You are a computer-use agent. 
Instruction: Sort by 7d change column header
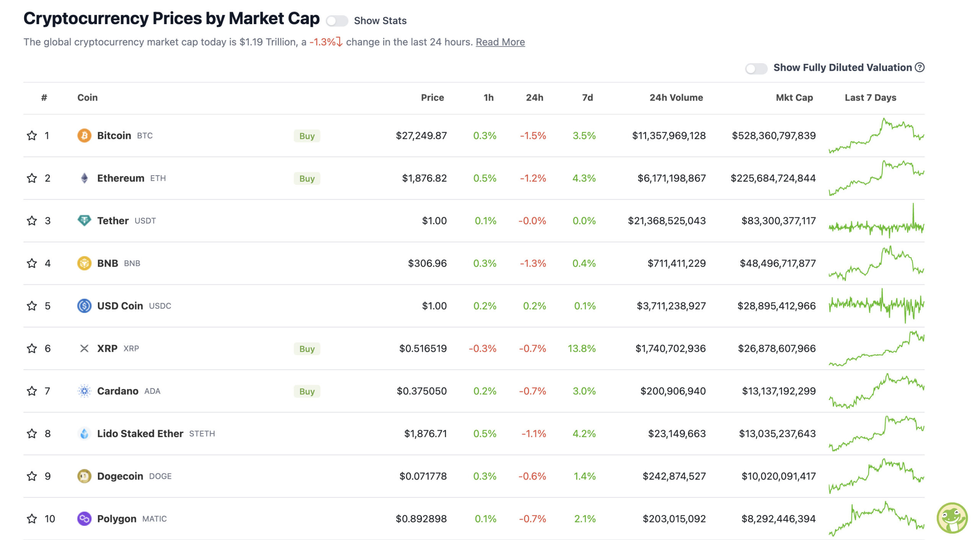point(587,98)
